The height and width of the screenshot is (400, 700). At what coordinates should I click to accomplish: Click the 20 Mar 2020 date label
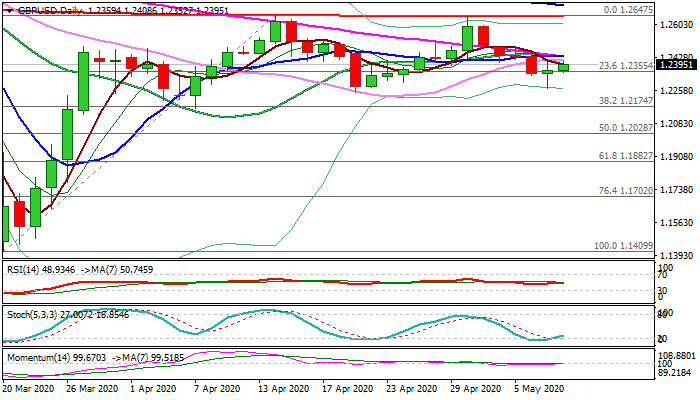pyautogui.click(x=30, y=389)
